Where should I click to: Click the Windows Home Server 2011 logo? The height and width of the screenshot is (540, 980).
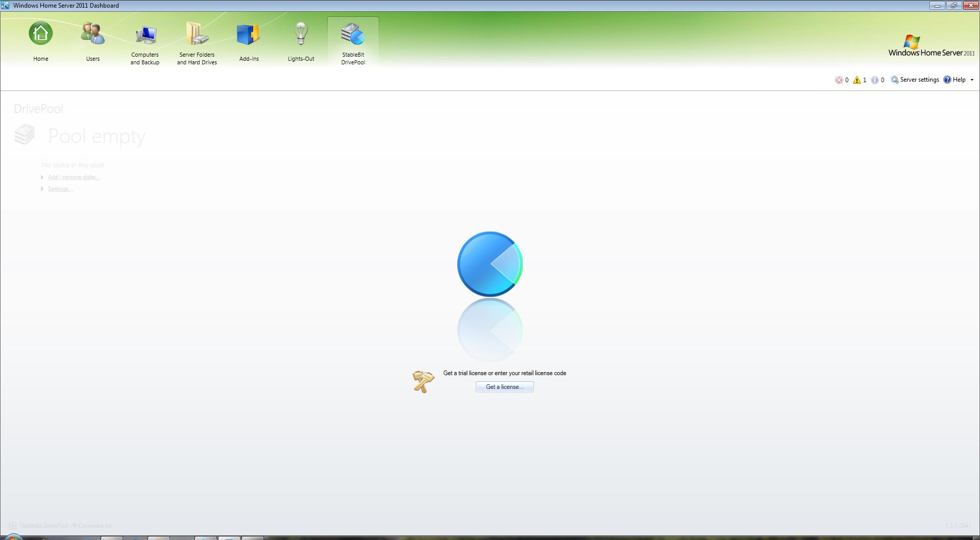click(932, 46)
